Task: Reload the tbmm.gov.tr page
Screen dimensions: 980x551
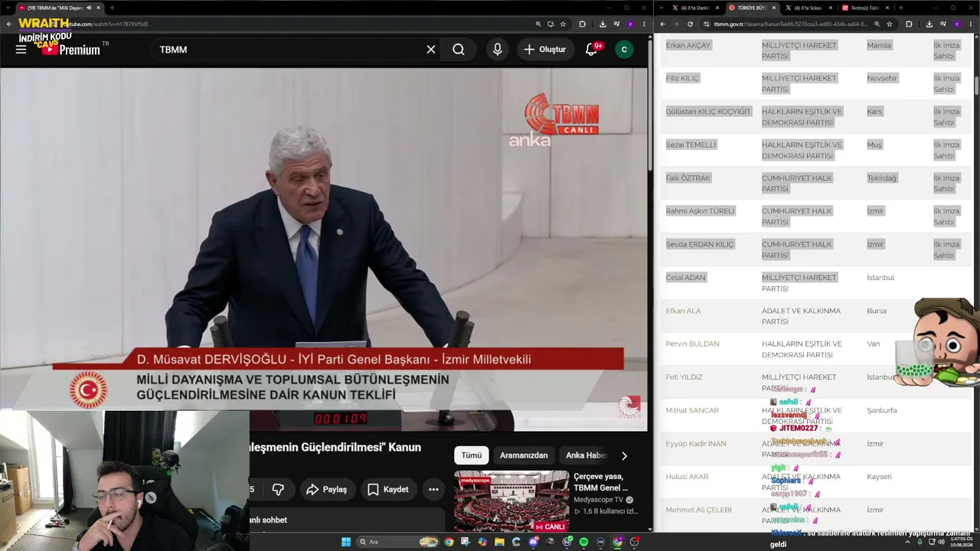Action: click(690, 24)
